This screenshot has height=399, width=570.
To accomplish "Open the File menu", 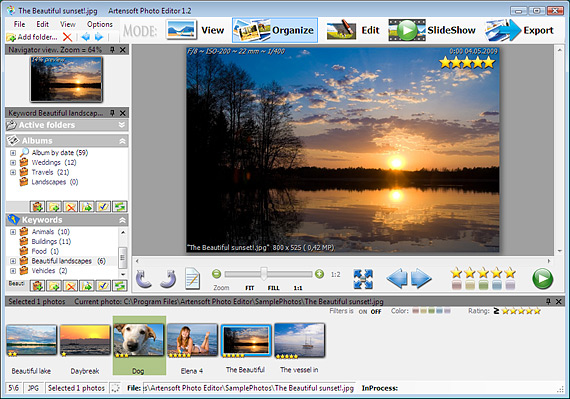I will point(19,24).
